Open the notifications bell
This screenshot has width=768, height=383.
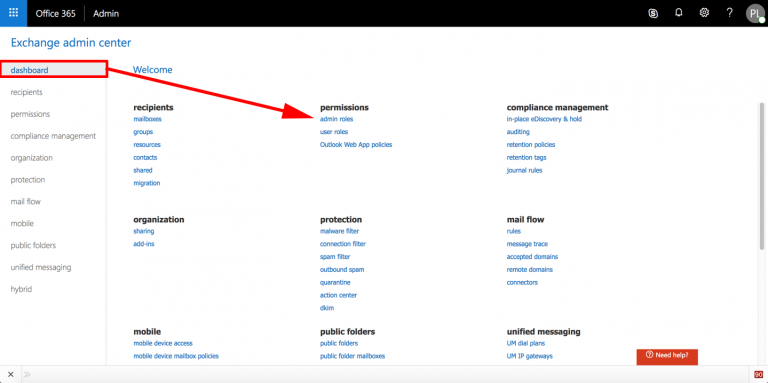[678, 13]
